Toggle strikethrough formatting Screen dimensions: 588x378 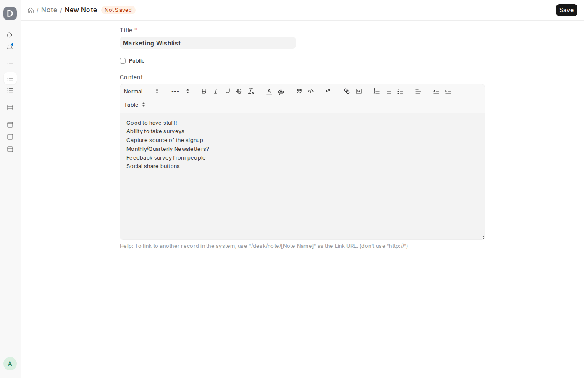[239, 91]
